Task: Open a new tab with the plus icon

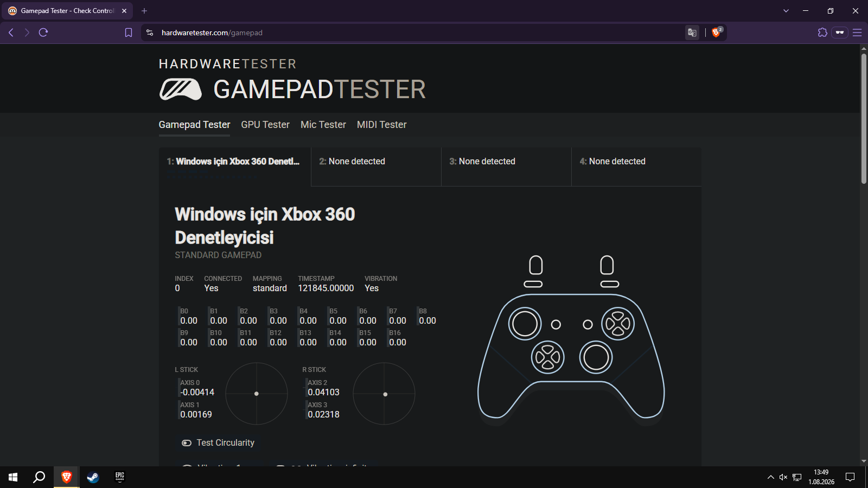Action: pos(144,11)
